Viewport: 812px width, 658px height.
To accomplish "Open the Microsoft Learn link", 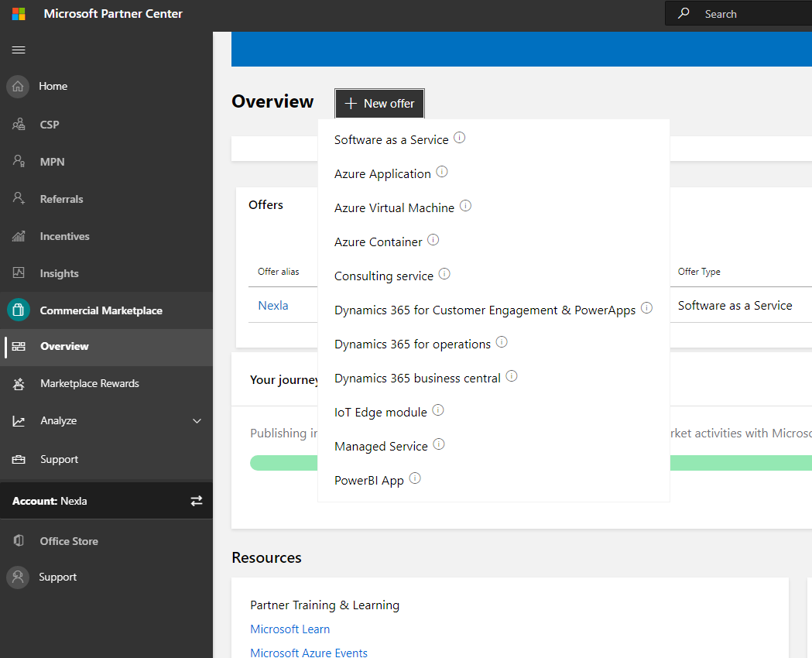I will [x=290, y=629].
